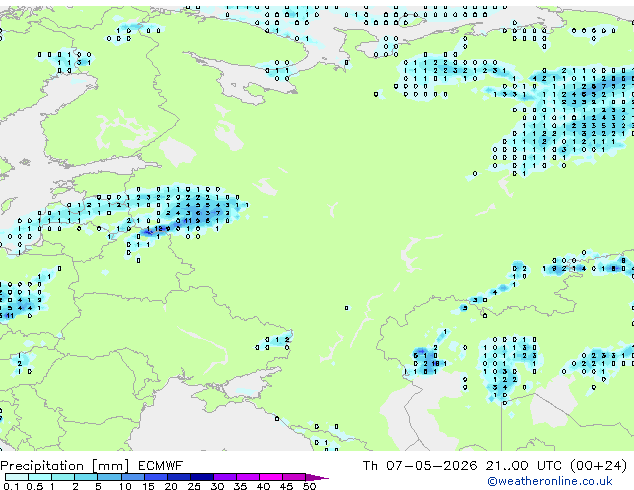This screenshot has height=490, width=634.
Task: Click the 0.1–0.5 mm palest legend swatch
Action: pos(17,477)
